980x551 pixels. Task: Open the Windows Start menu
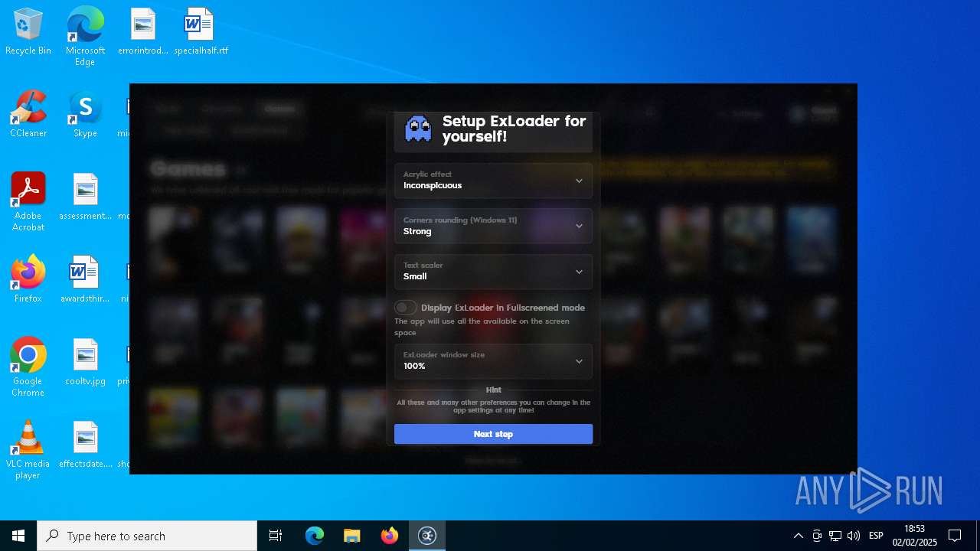[x=18, y=536]
